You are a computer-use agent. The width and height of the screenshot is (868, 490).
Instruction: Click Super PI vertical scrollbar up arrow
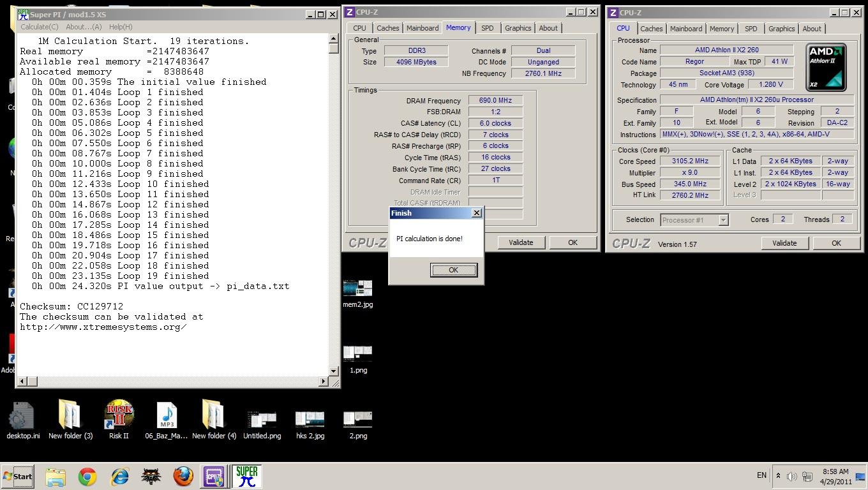point(334,40)
